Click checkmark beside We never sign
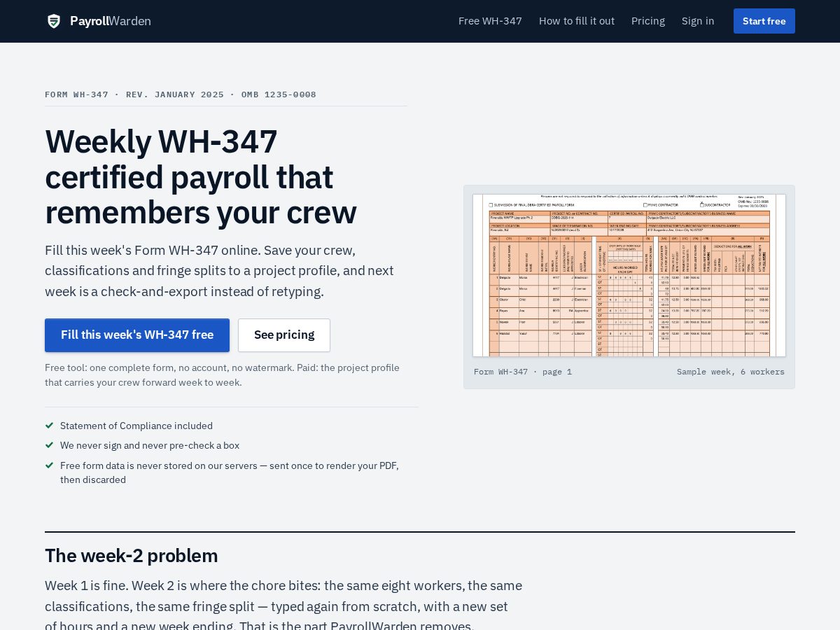 pyautogui.click(x=50, y=444)
